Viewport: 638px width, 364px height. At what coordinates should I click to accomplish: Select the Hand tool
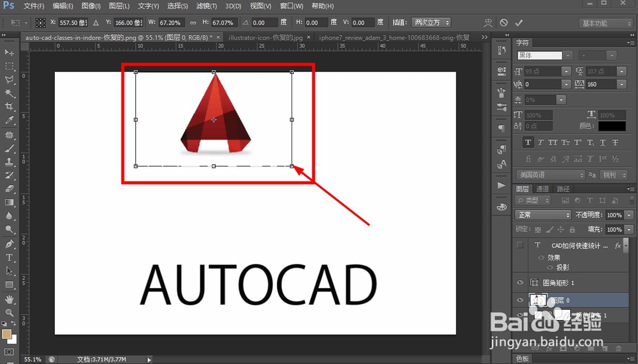point(9,300)
